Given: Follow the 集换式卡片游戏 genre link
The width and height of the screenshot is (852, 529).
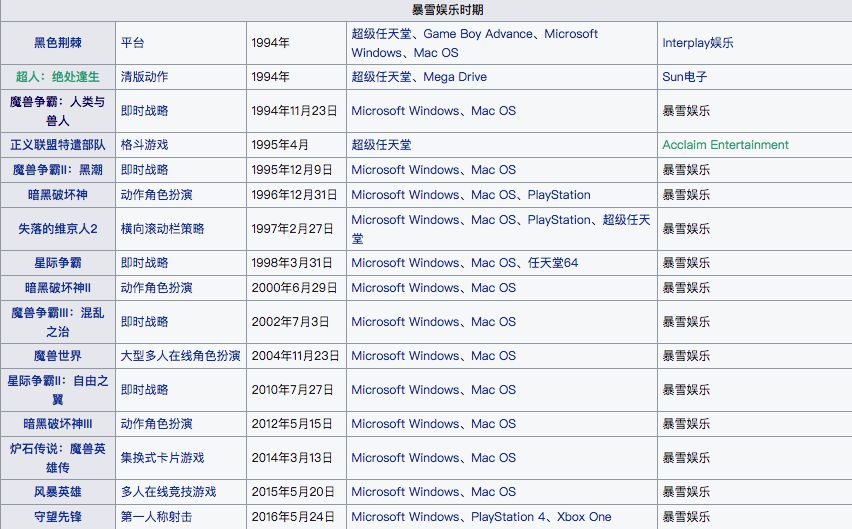Looking at the screenshot, I should point(162,458).
